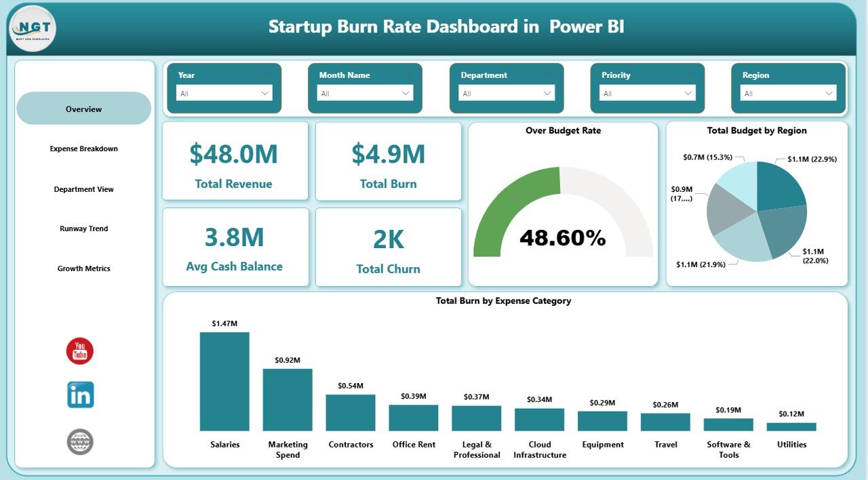Collapse the Year slicer header chevron
Viewport: 868px width, 480px height.
point(267,75)
